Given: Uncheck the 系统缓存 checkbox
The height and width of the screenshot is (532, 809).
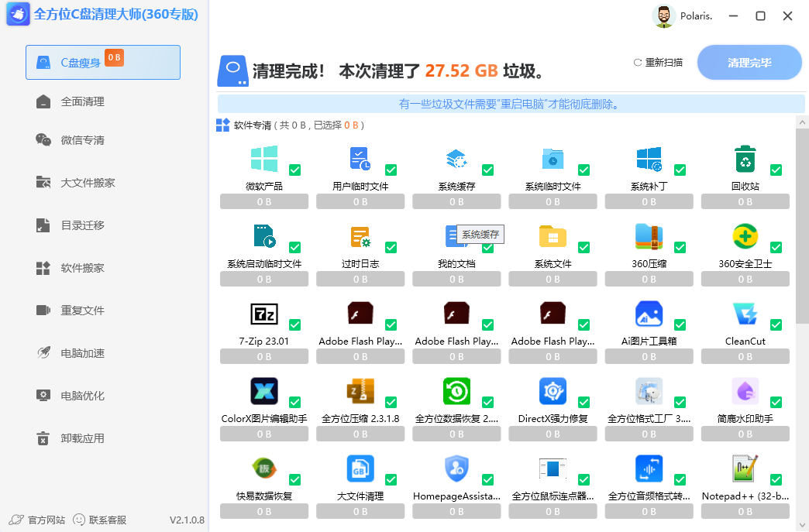Looking at the screenshot, I should pyautogui.click(x=488, y=170).
